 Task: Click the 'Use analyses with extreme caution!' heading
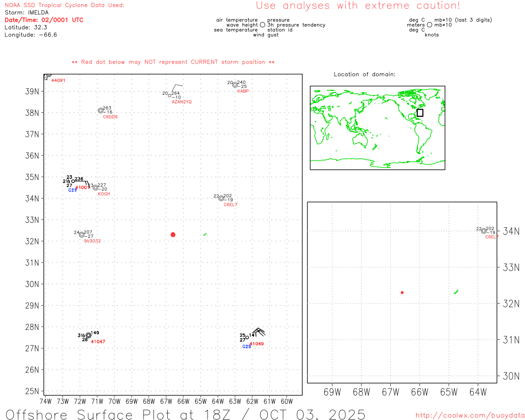tap(358, 6)
